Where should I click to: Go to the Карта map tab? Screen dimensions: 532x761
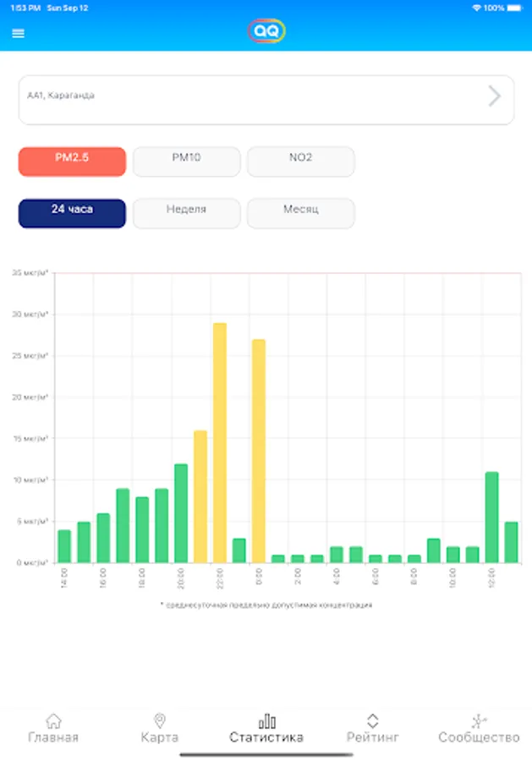click(x=160, y=729)
